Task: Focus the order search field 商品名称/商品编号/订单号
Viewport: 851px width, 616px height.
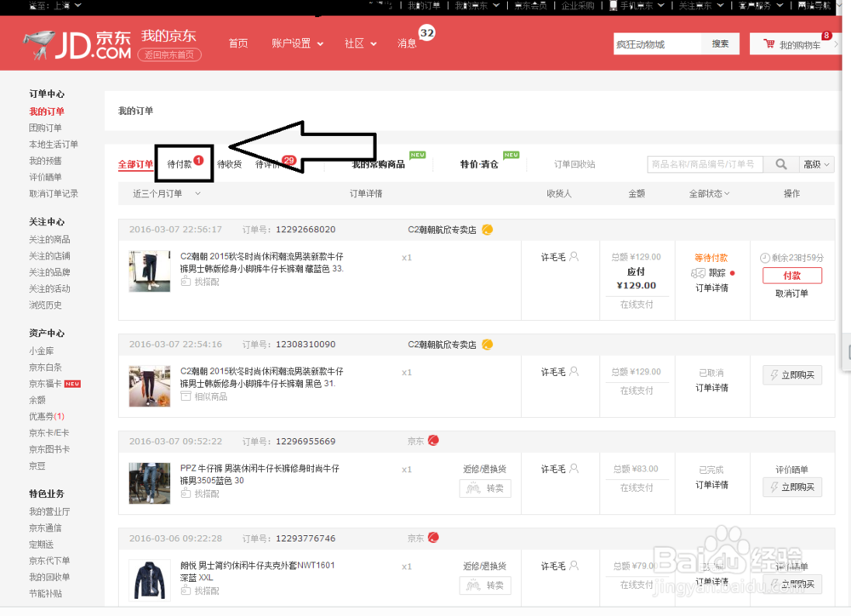Action: coord(705,164)
